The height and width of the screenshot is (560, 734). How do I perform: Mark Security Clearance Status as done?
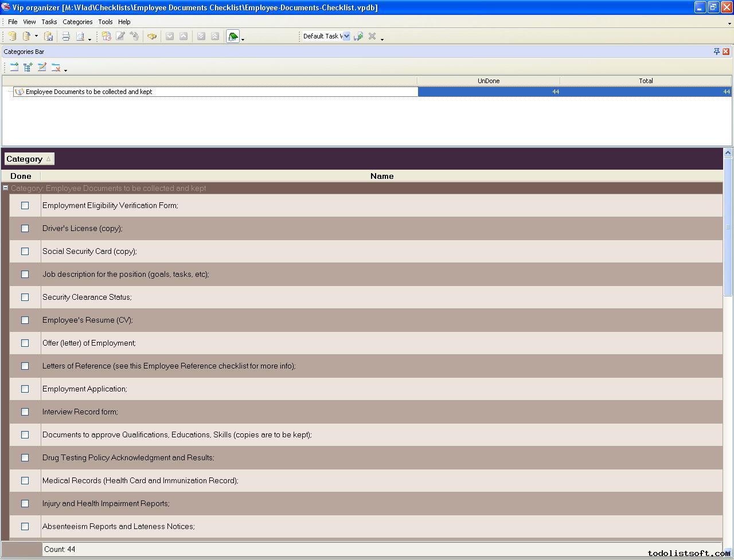click(x=25, y=297)
